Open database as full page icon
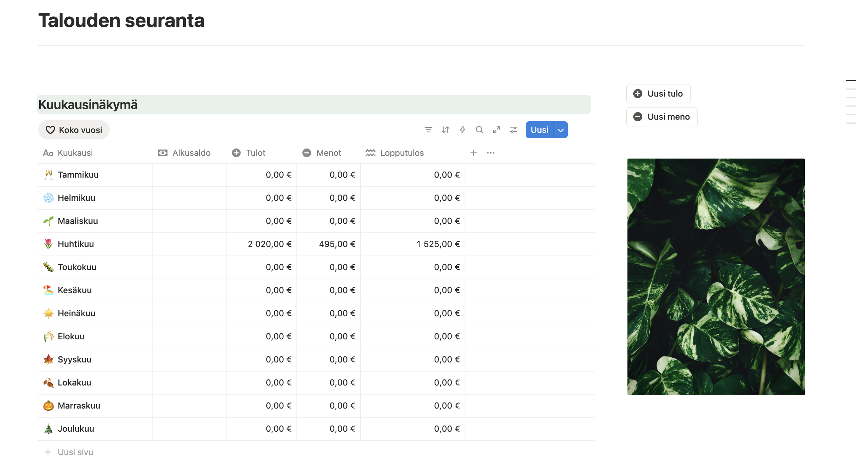The width and height of the screenshot is (868, 473). 496,130
